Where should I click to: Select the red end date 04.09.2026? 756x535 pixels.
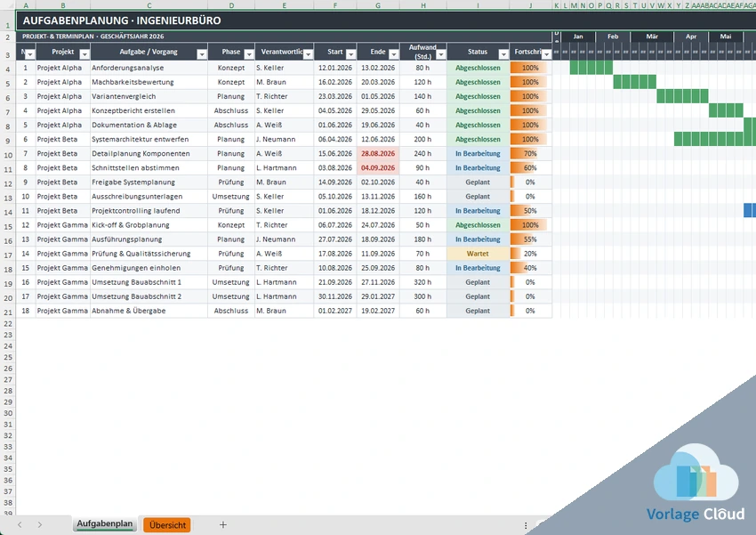click(x=378, y=168)
